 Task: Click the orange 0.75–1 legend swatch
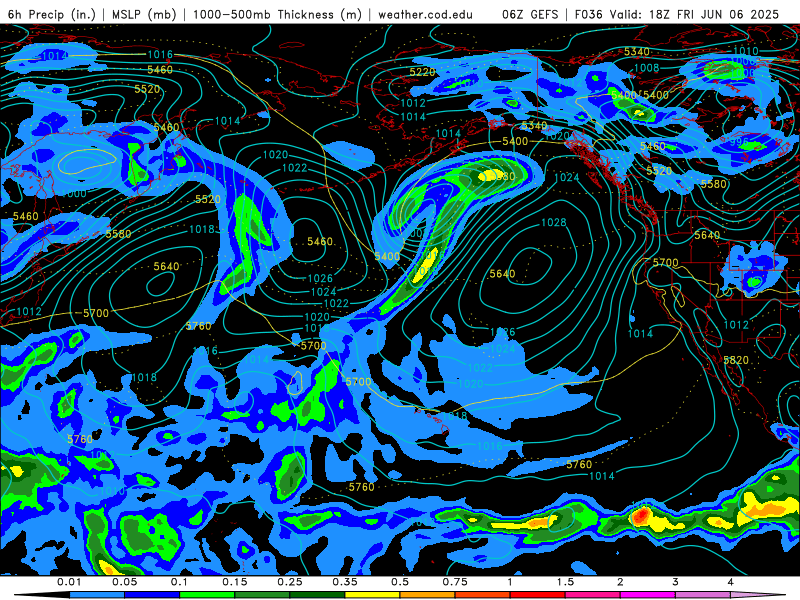click(x=483, y=595)
